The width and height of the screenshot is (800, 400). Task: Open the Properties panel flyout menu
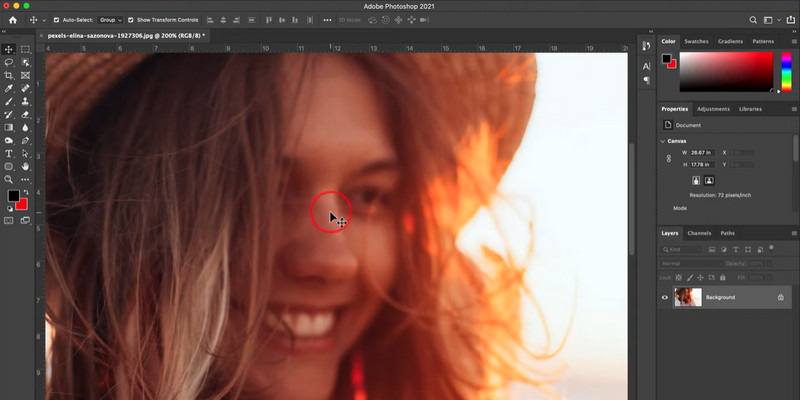click(x=793, y=109)
